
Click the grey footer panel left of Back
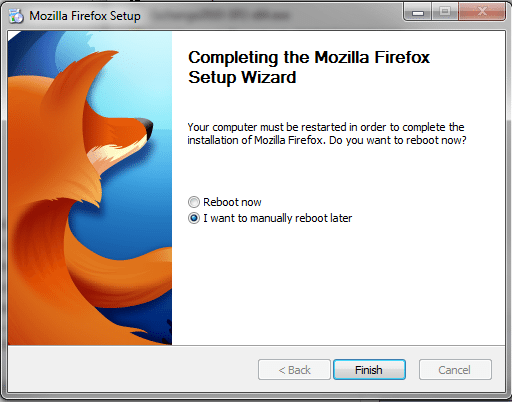[133, 369]
